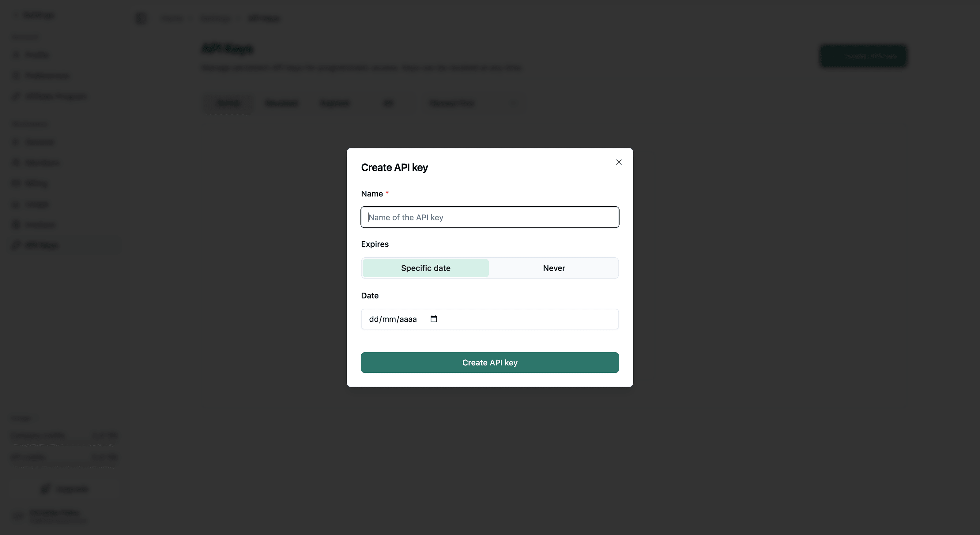This screenshot has height=535, width=980.
Task: Go to Affiliate Program settings page
Action: point(55,96)
